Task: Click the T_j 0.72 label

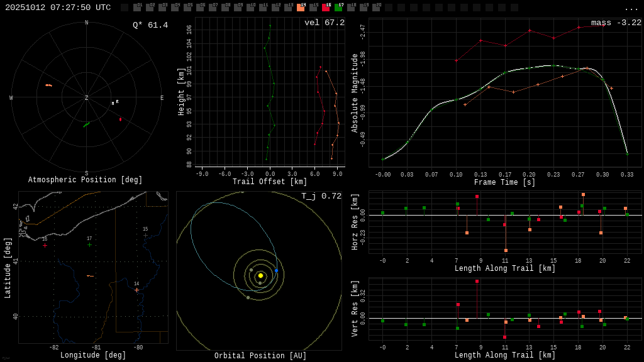Action: [321, 196]
